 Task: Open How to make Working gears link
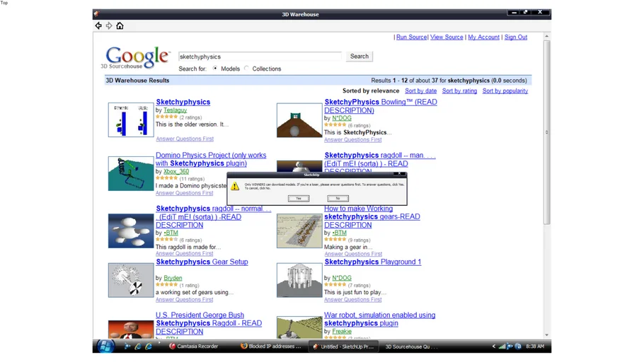[x=372, y=217]
